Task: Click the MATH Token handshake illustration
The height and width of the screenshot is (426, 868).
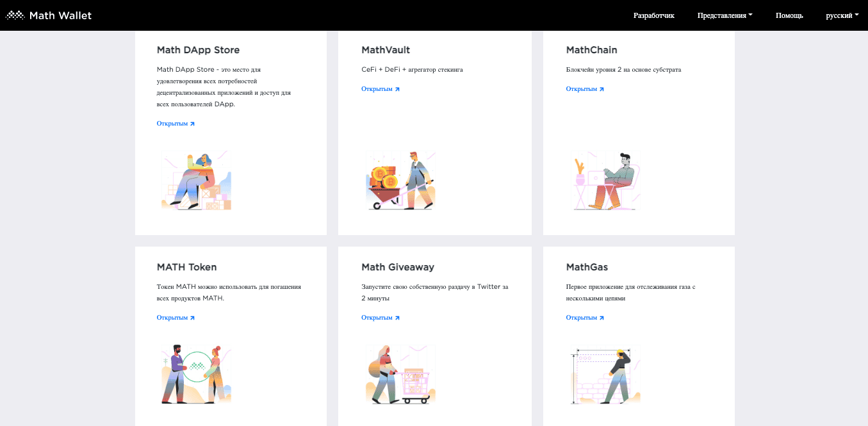Action: [196, 375]
